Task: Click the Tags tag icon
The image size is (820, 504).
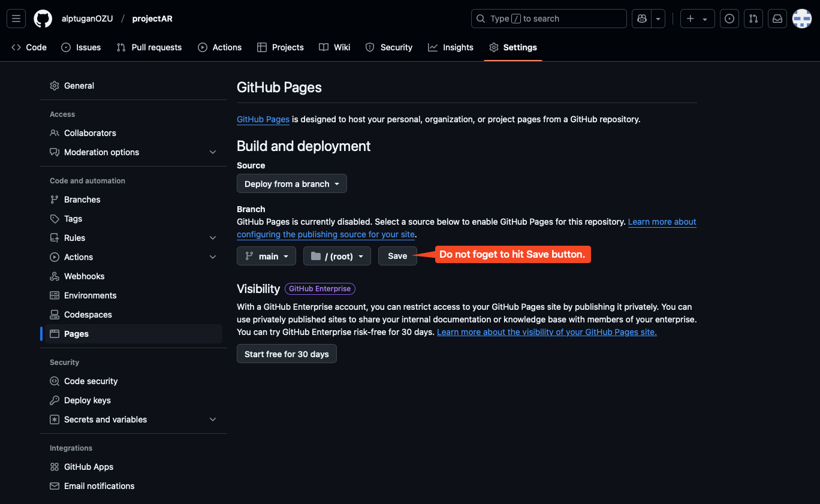Action: 55,219
